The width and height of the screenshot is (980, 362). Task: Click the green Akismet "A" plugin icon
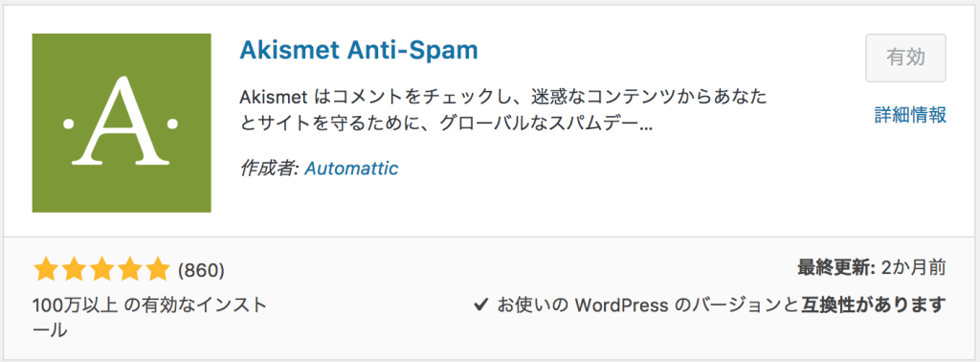tap(122, 123)
